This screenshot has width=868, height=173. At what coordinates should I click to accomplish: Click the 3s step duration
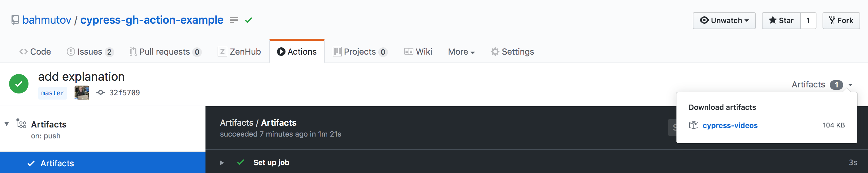tap(853, 163)
